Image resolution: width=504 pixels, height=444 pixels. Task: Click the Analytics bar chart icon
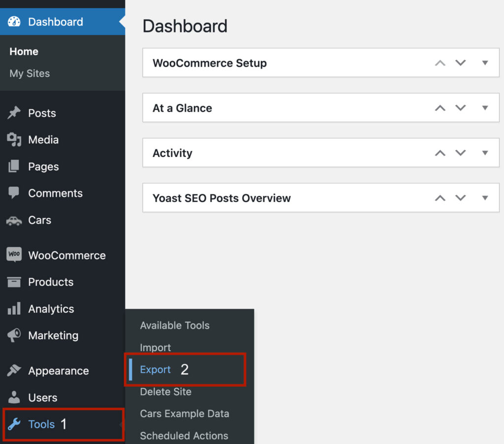14,309
